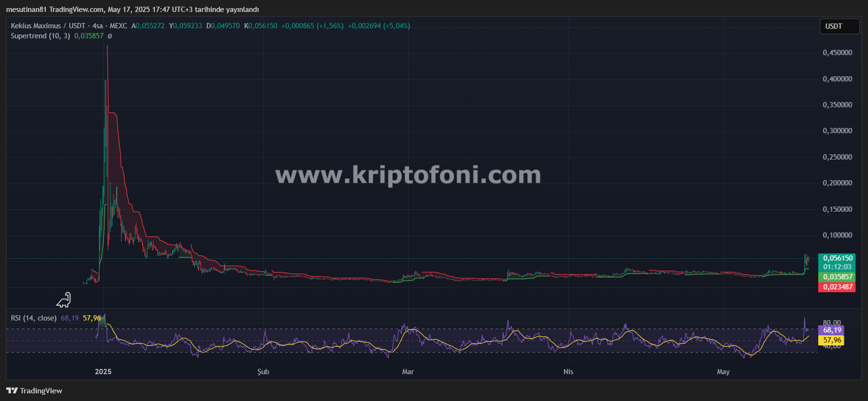
Task: Click the 0,400000 price axis level
Action: pyautogui.click(x=837, y=79)
